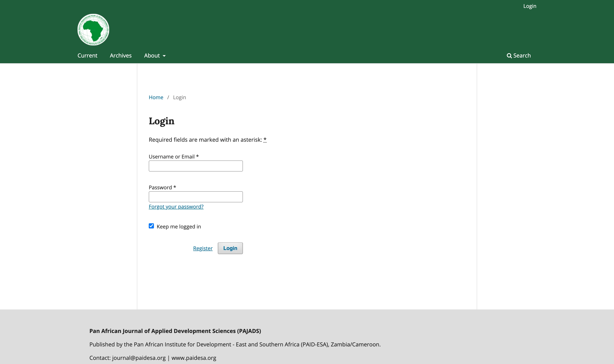Click the Username or Email input field

coord(195,166)
